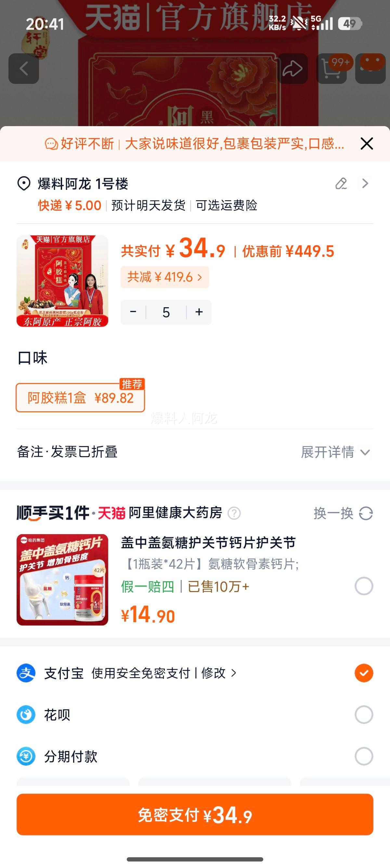Open the 阿胶糕 product thumbnail

point(62,281)
